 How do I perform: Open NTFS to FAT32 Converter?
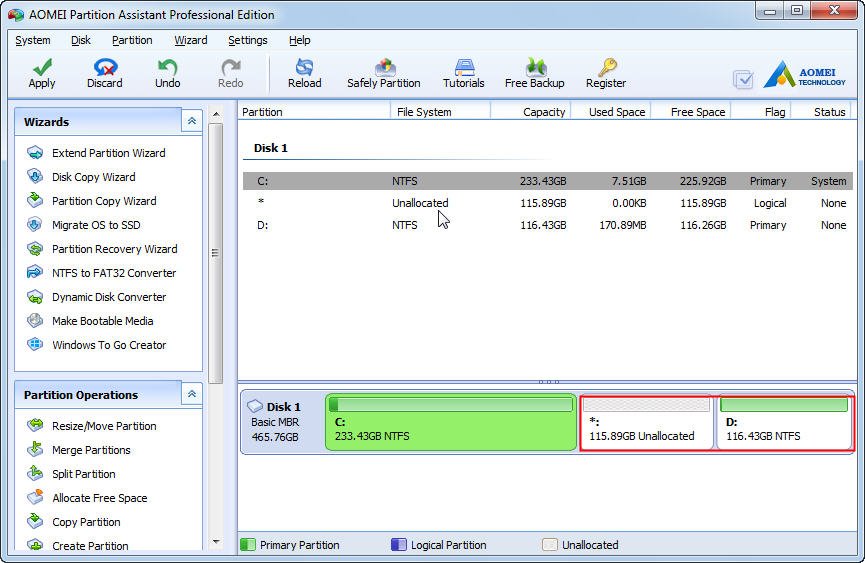102,273
